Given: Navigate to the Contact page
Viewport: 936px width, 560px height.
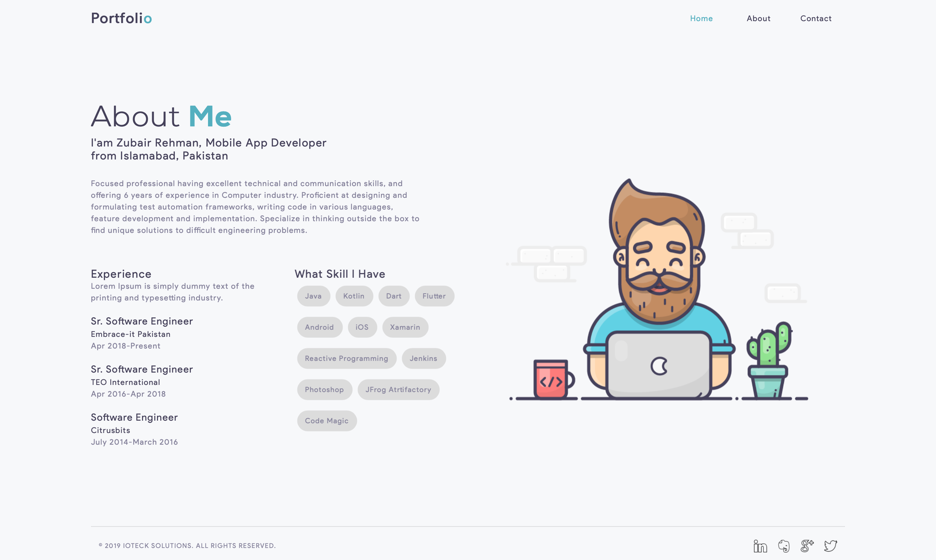Looking at the screenshot, I should [816, 18].
